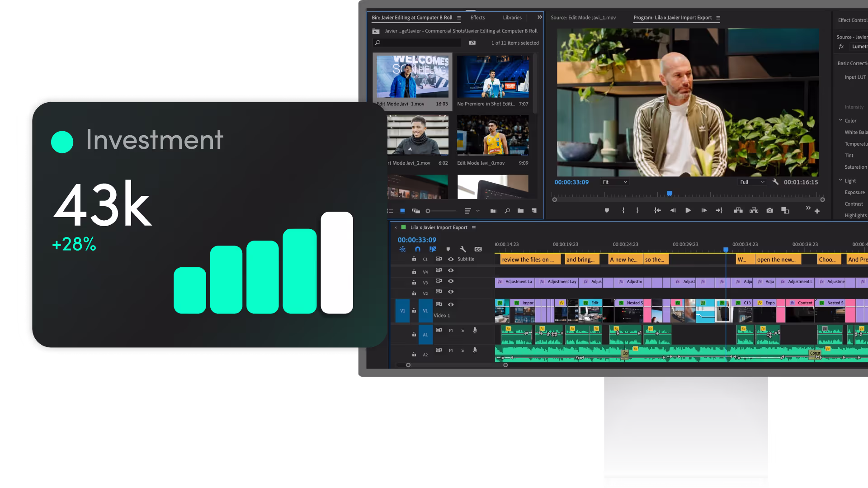Click Automate to Sequence icon
Viewport: 868px width, 488px height.
494,211
